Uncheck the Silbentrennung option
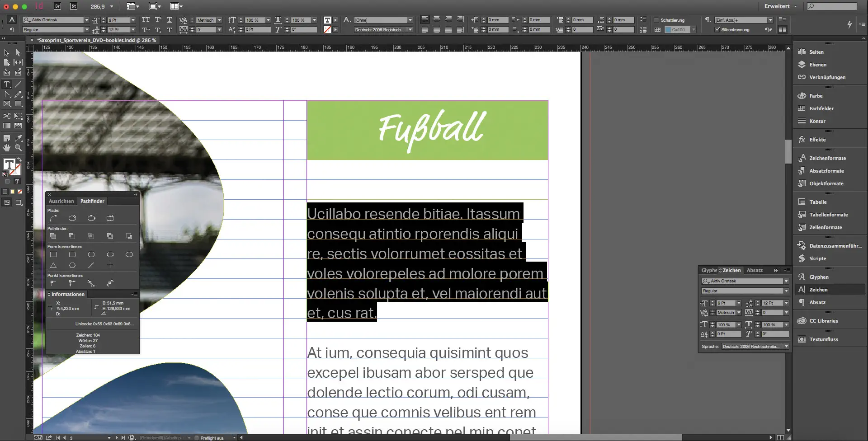This screenshot has height=441, width=868. pyautogui.click(x=717, y=30)
